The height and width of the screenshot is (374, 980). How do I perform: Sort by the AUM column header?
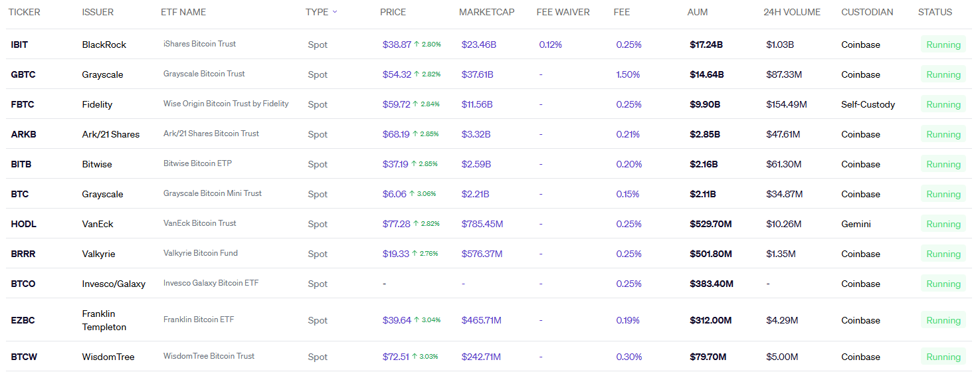point(698,12)
